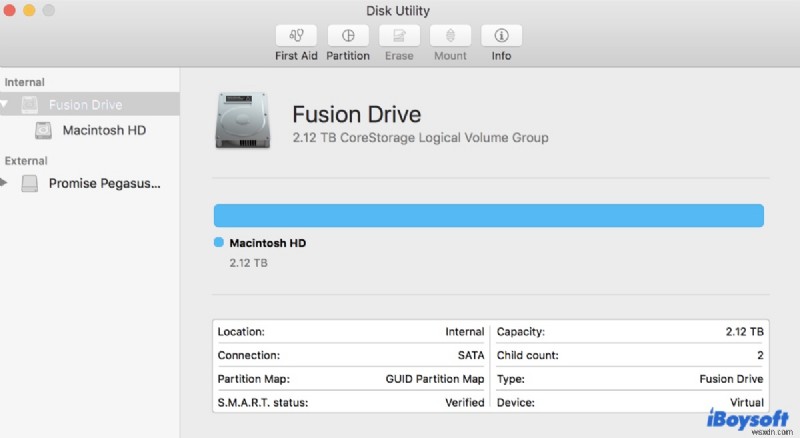Click the Device value Virtual
The height and width of the screenshot is (438, 800).
[747, 402]
